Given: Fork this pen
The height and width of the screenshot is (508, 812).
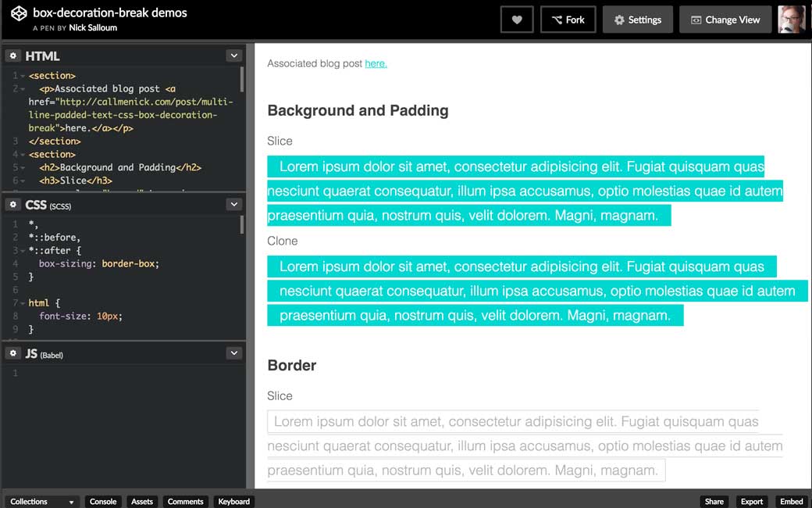Looking at the screenshot, I should (x=568, y=20).
